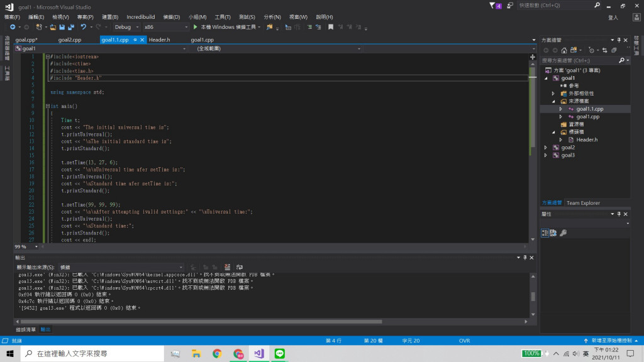Viewport: 644px width, 362px height.
Task: Toggle auto-hide pin on Solution Explorer panel
Action: [619, 40]
